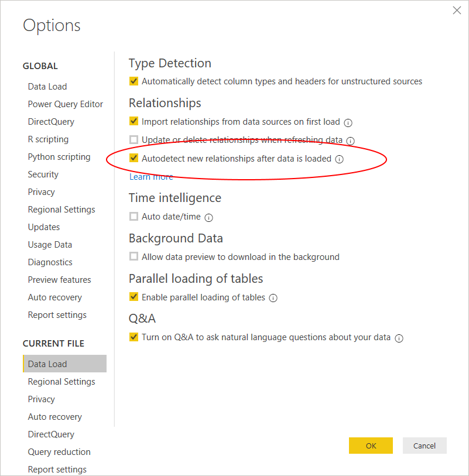Click info icon next to Autodetect new relationships
The height and width of the screenshot is (476, 469).
click(339, 159)
